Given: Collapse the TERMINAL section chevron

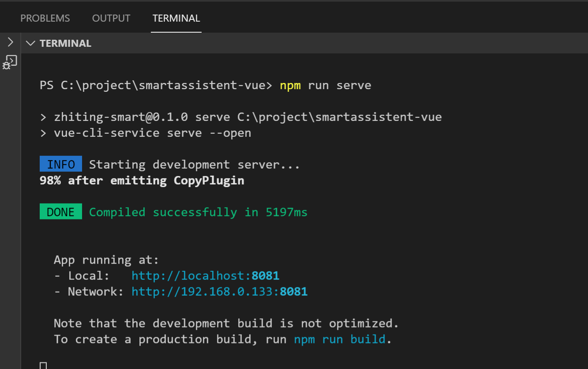Looking at the screenshot, I should pyautogui.click(x=30, y=43).
